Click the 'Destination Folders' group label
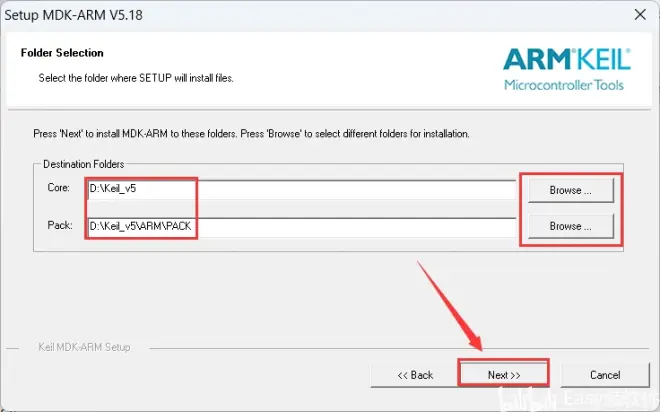 (83, 164)
